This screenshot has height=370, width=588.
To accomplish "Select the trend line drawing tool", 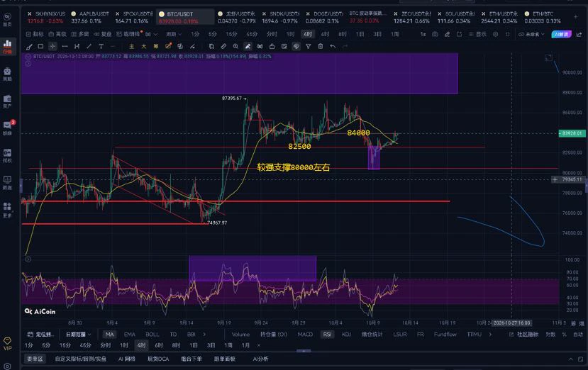I will [89, 47].
